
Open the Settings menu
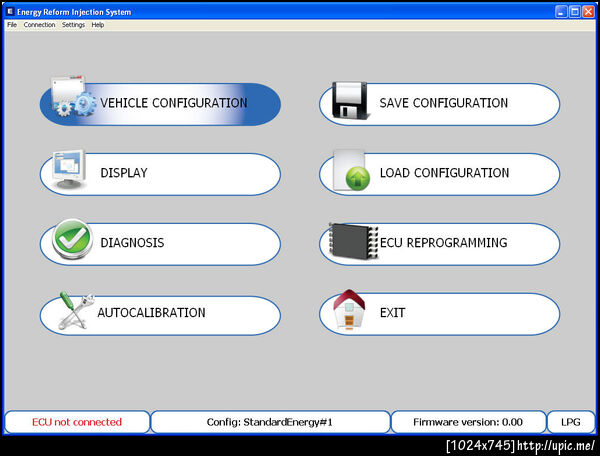click(x=73, y=25)
